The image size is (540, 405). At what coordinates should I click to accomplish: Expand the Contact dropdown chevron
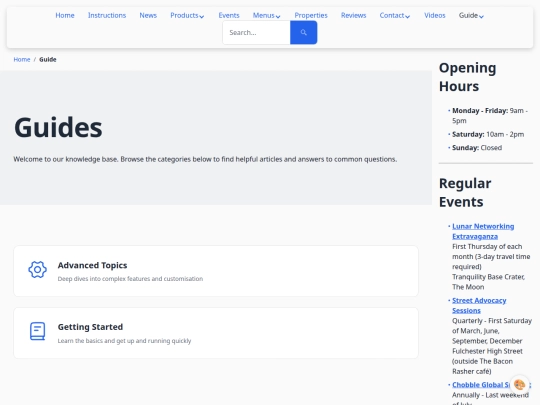click(x=407, y=16)
